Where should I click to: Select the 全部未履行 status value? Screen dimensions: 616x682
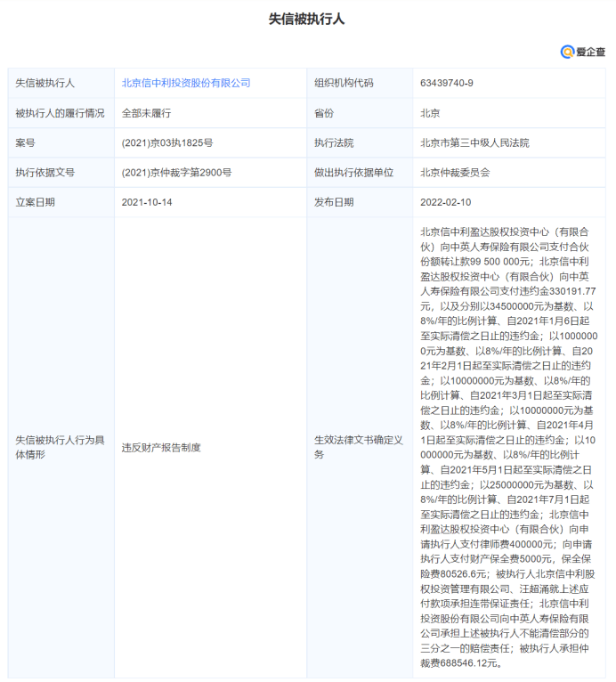click(146, 113)
